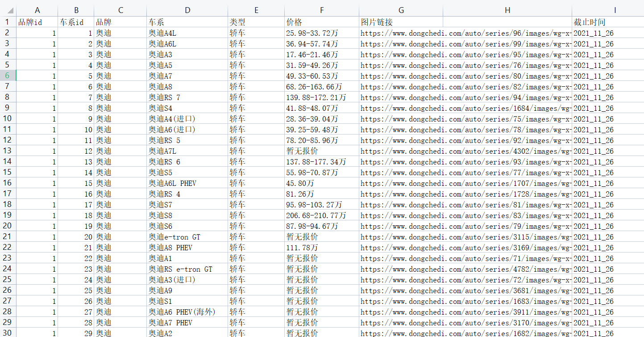Click the 截止时间 header cell
Viewport: 644px width, 337px height.
[x=608, y=22]
